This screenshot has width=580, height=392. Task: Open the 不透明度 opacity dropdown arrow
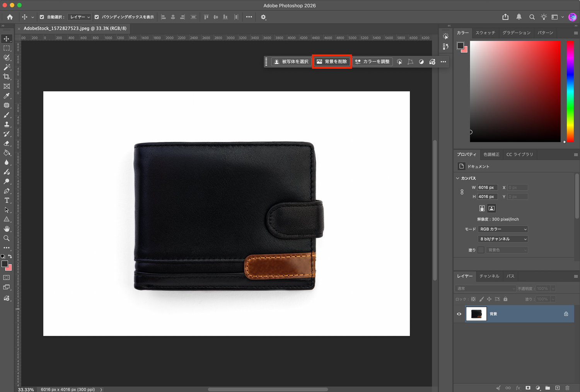[x=553, y=288]
